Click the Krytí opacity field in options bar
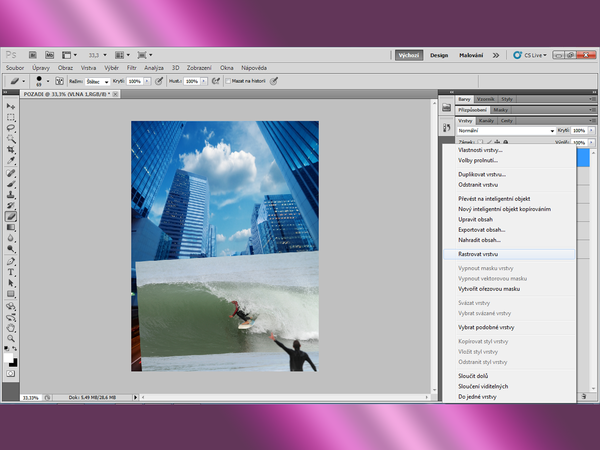 click(135, 80)
